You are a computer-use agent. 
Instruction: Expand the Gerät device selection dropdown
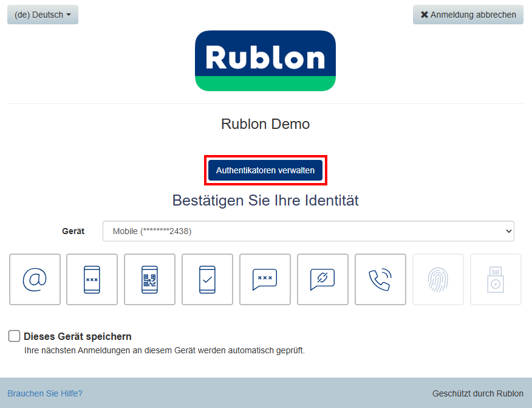click(308, 231)
